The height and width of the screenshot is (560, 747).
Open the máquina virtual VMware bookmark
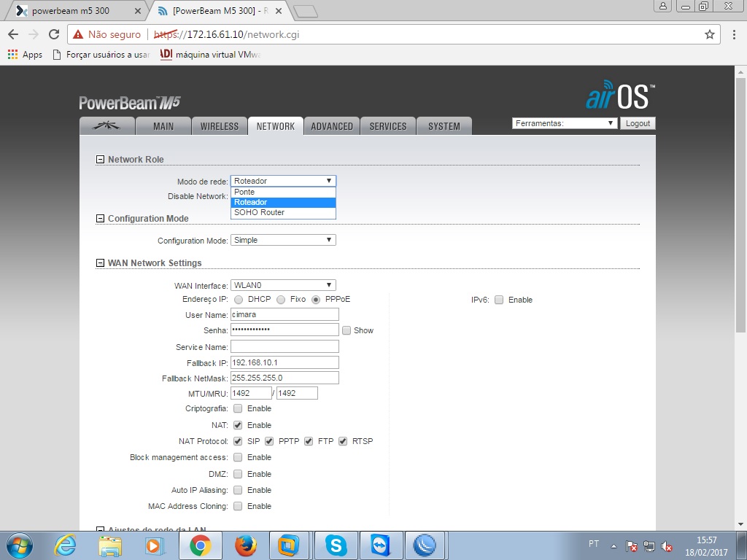pyautogui.click(x=211, y=54)
